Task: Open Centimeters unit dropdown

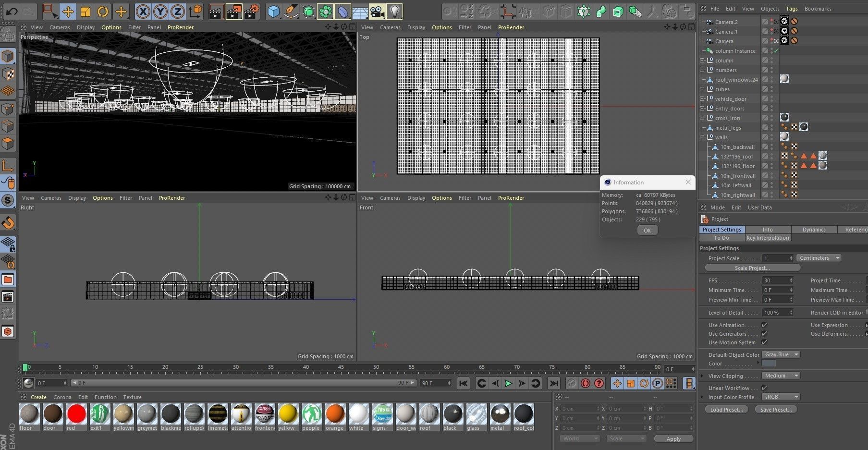Action: (x=819, y=258)
